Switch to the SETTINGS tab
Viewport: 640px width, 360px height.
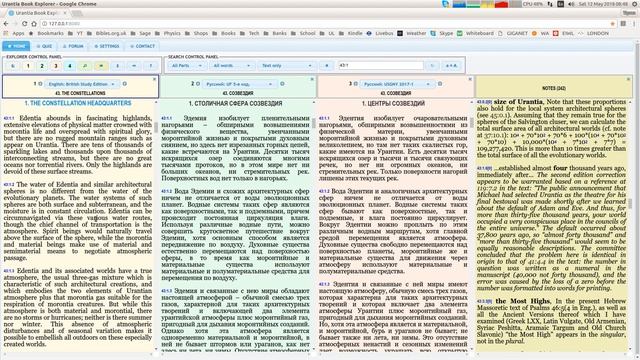click(107, 46)
